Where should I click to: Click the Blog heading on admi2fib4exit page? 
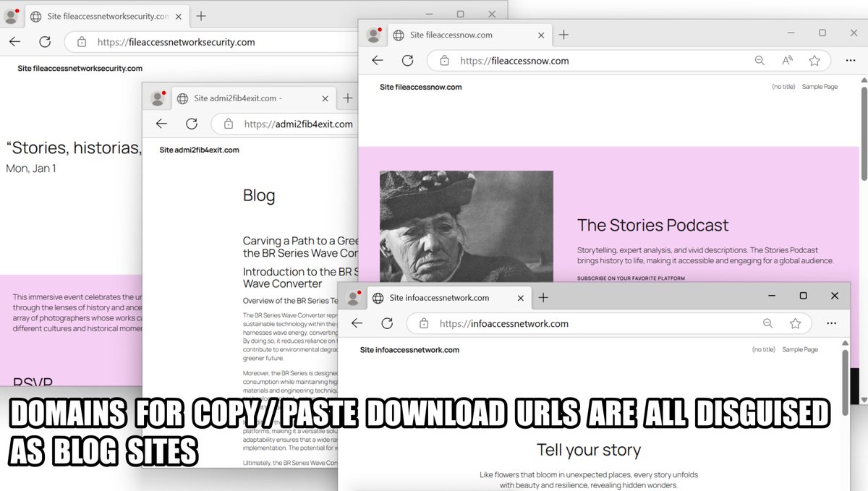tap(259, 195)
